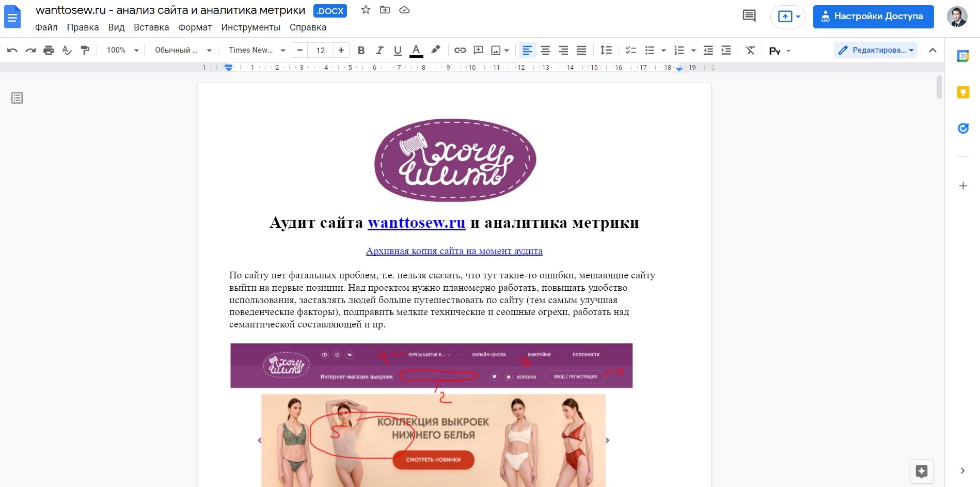Open Google Docs home icon
Screen dimensions: 980x487
pos(12,17)
